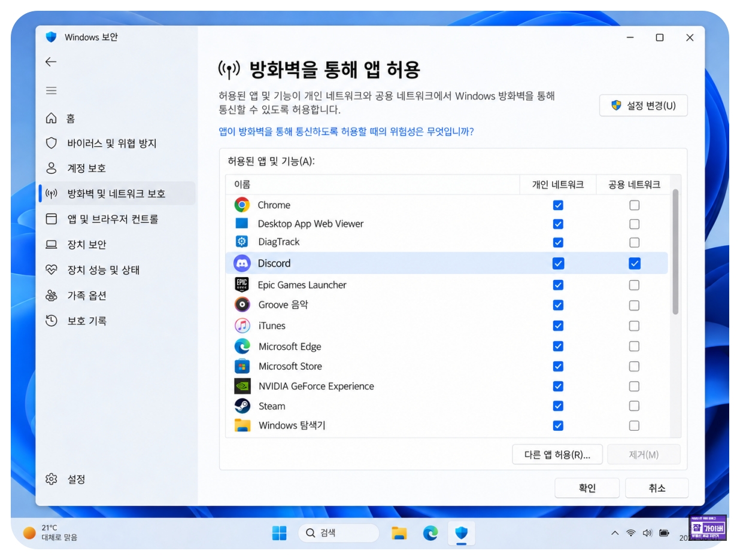Go to 바이러스 및 위협 방지
This screenshot has height=560, width=740.
tap(117, 144)
